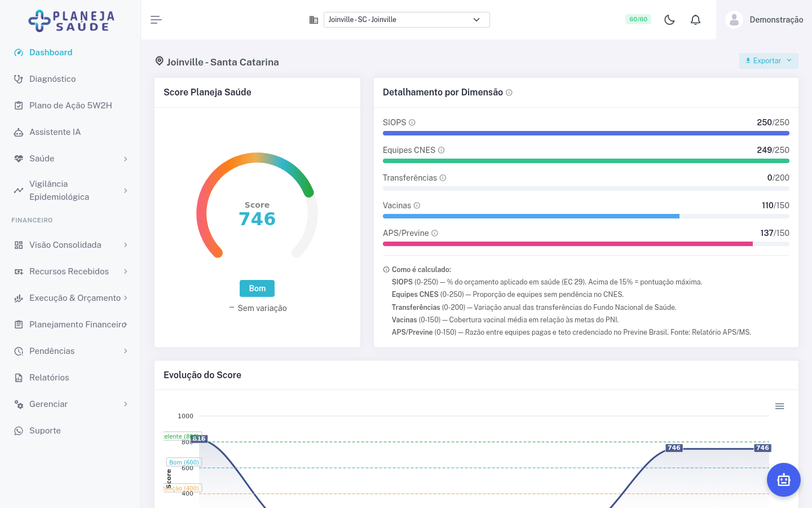Open the Exportar dropdown button
Viewport: 812px width, 508px height.
point(769,61)
